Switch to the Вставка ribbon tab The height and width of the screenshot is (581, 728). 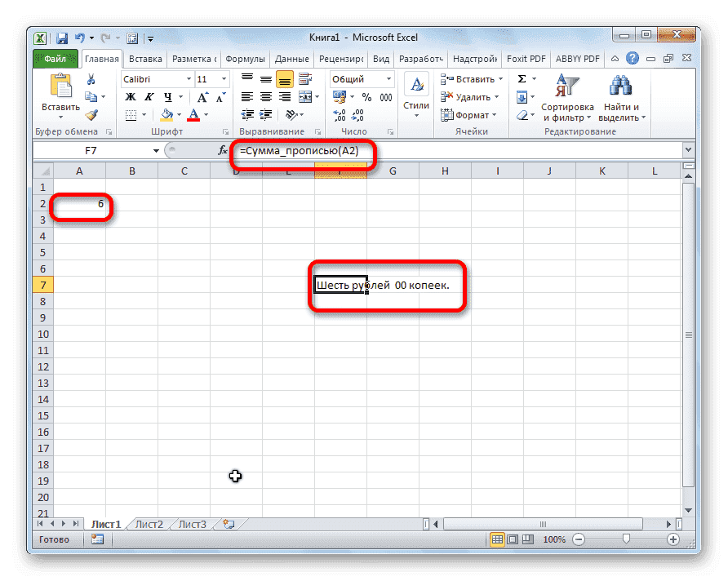[144, 58]
